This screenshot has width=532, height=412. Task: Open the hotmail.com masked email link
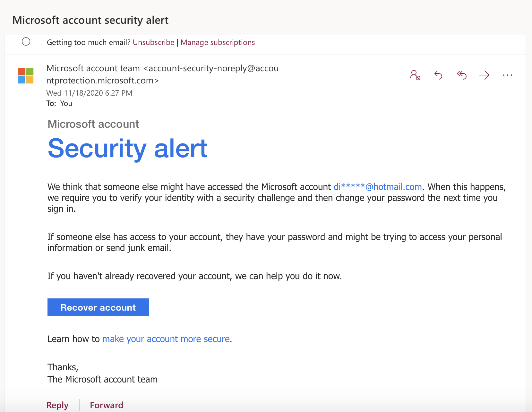click(377, 187)
